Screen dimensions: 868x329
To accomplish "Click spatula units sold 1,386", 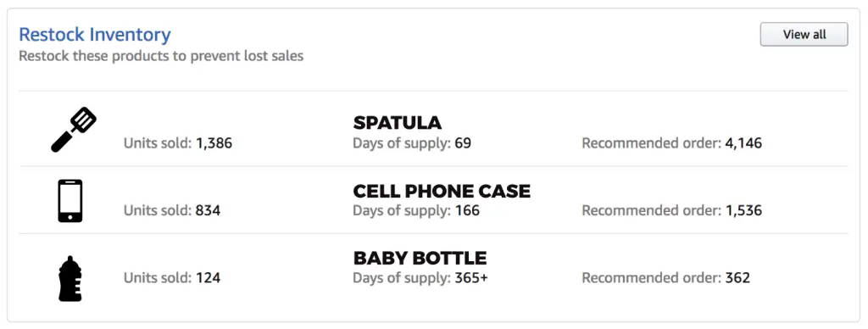I will pyautogui.click(x=214, y=143).
